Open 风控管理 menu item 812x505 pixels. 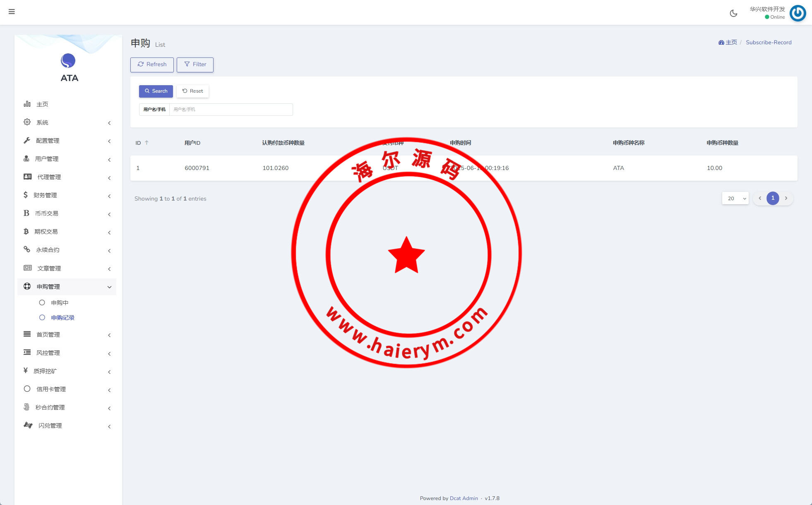click(x=48, y=353)
